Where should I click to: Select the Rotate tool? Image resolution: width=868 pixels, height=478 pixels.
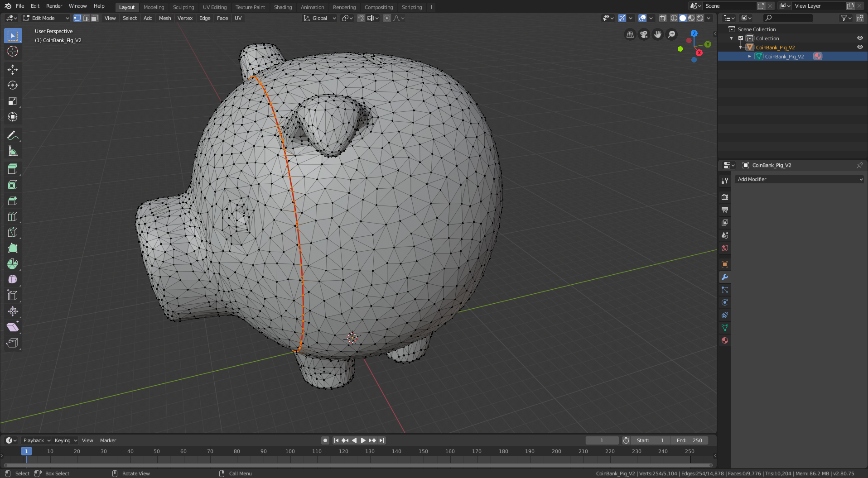(x=13, y=85)
